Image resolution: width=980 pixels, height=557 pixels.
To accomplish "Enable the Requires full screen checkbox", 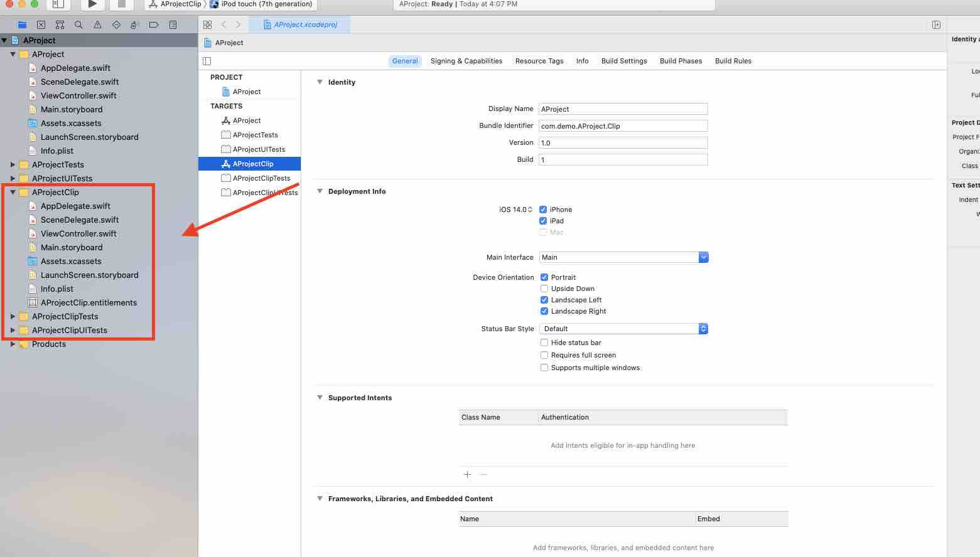I will (544, 355).
